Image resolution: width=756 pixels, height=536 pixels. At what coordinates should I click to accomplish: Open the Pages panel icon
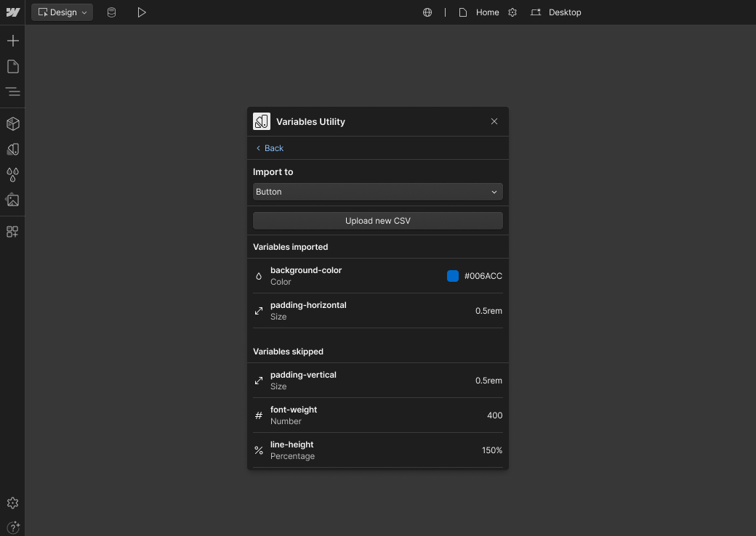13,67
